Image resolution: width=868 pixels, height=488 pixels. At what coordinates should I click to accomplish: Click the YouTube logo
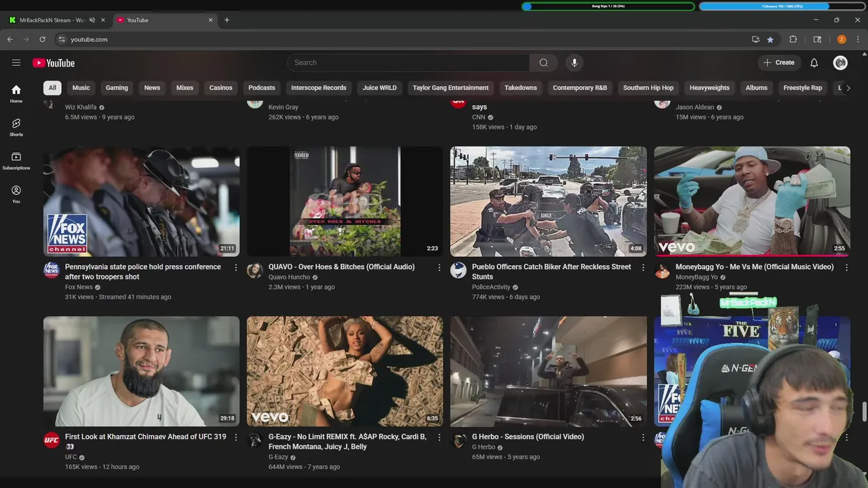coord(54,63)
